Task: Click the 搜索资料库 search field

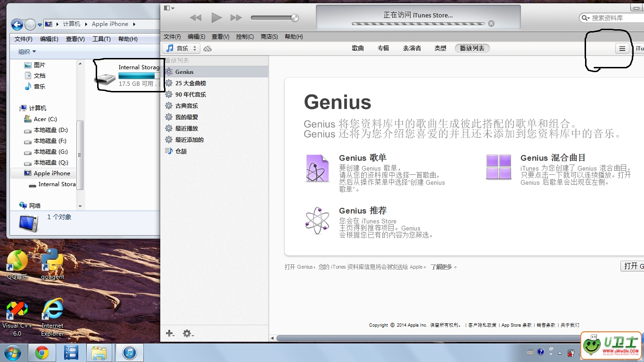Action: point(613,18)
